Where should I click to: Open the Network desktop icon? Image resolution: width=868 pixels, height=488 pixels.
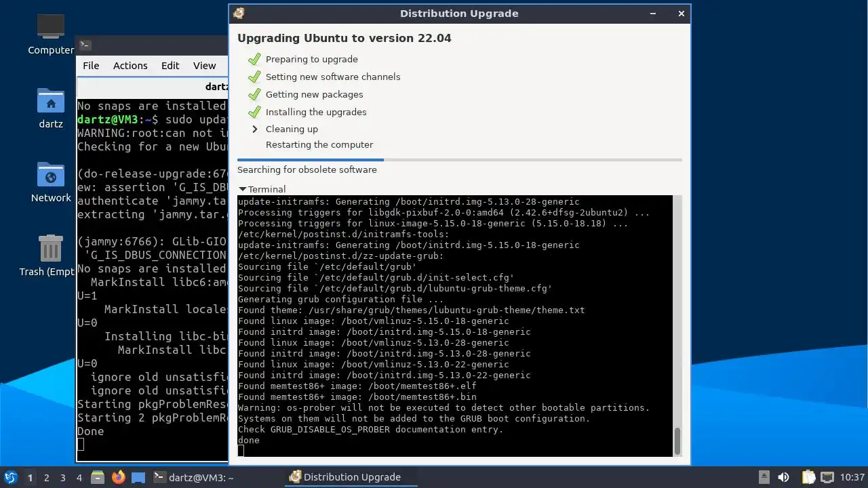point(51,183)
